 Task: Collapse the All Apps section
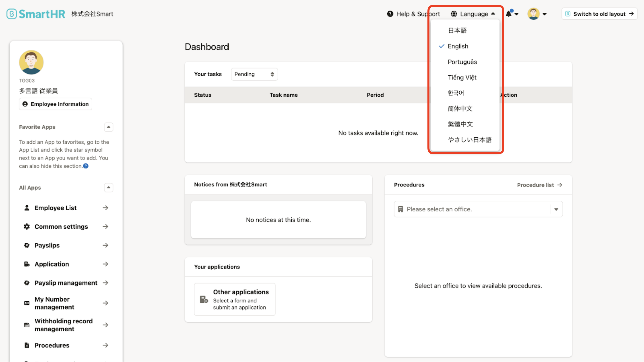[108, 187]
